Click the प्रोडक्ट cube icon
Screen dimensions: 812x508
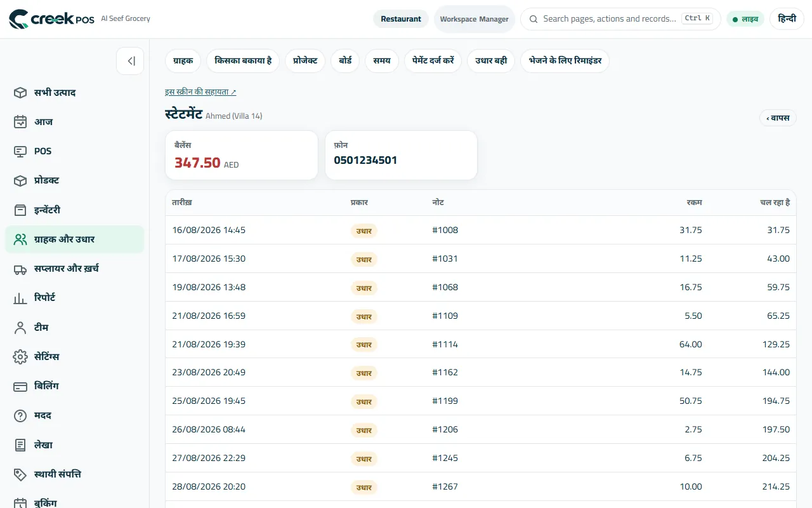[x=20, y=180]
